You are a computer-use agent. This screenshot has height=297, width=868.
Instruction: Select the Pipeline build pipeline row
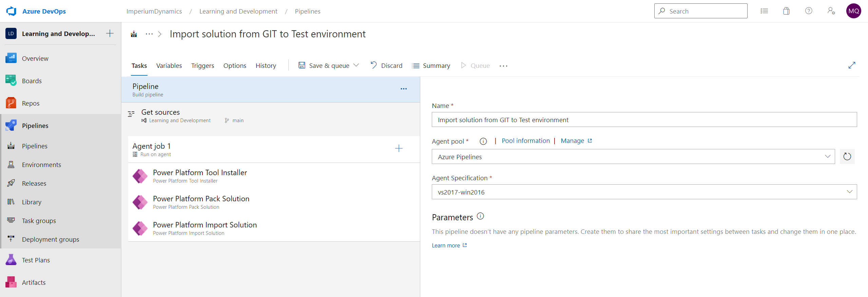[271, 90]
